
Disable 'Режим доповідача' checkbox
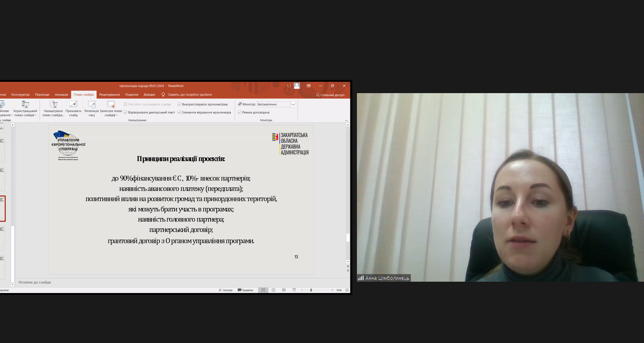point(239,113)
